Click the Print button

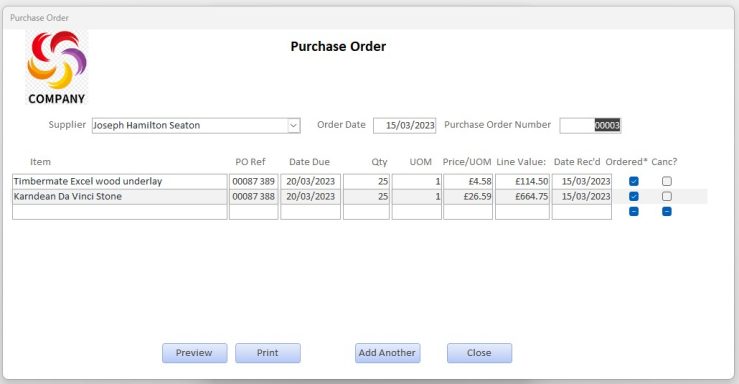[x=268, y=353]
